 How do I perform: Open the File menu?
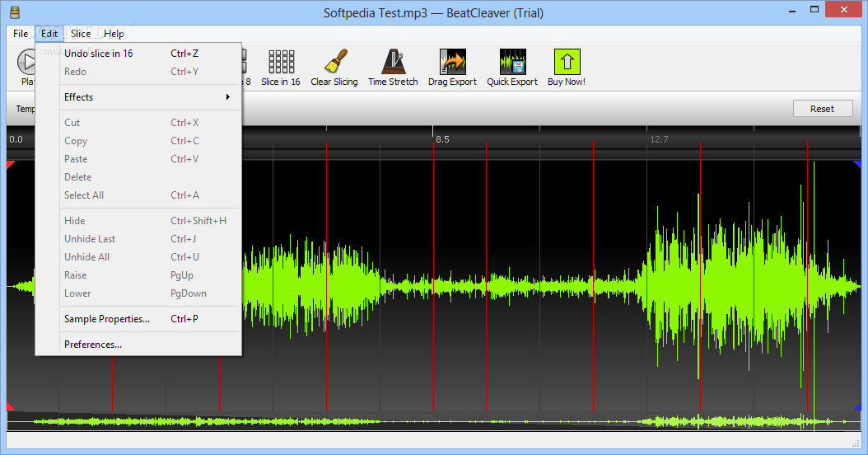tap(21, 33)
